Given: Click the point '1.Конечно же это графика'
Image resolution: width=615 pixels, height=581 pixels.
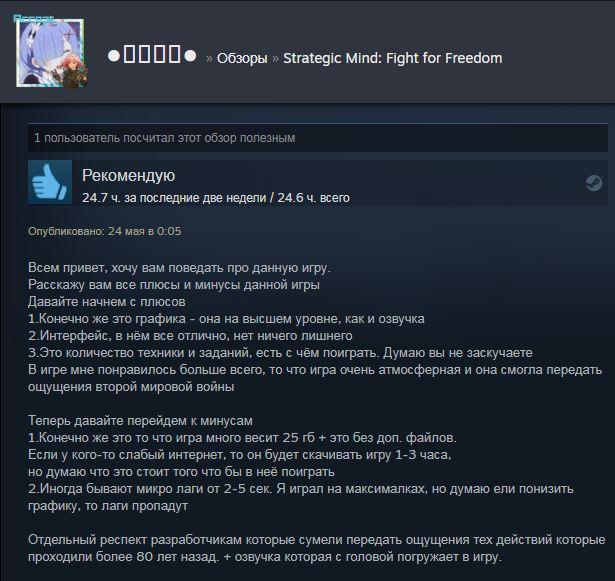Looking at the screenshot, I should click(x=226, y=319).
